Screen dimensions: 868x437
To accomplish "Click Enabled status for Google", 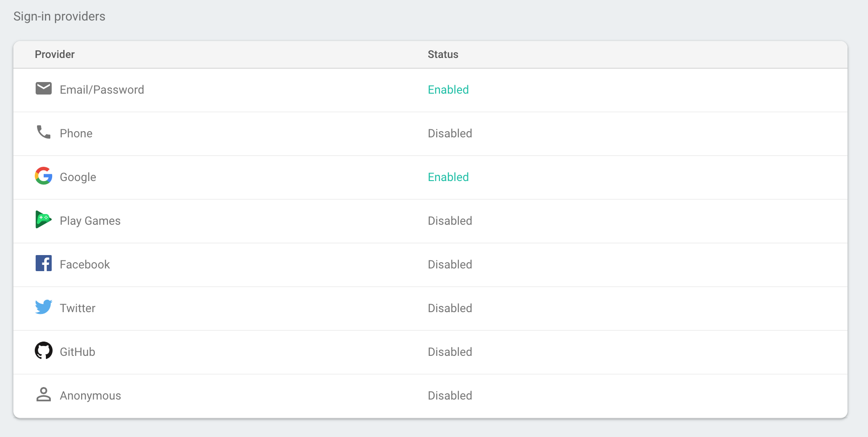I will coord(448,177).
